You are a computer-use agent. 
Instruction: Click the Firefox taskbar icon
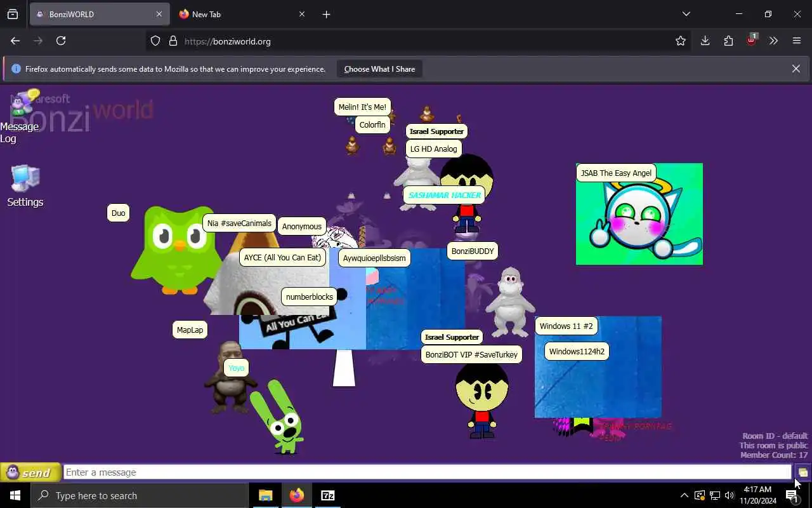pyautogui.click(x=297, y=495)
